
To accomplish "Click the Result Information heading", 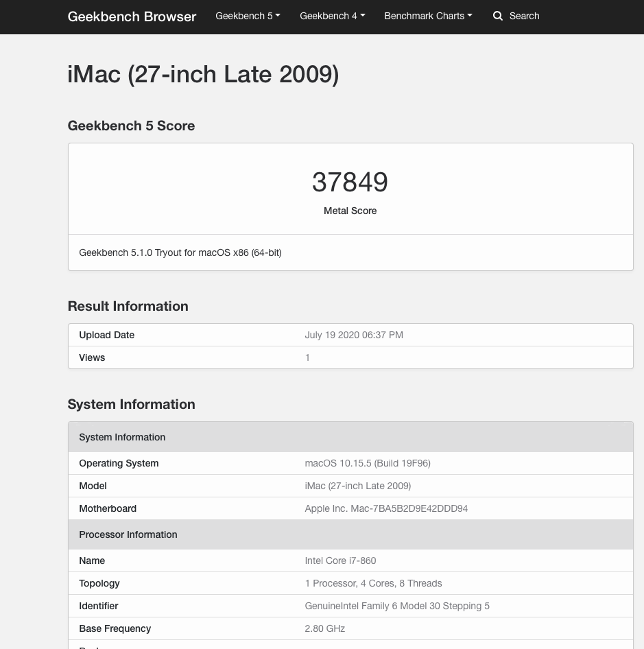I will pyautogui.click(x=128, y=306).
